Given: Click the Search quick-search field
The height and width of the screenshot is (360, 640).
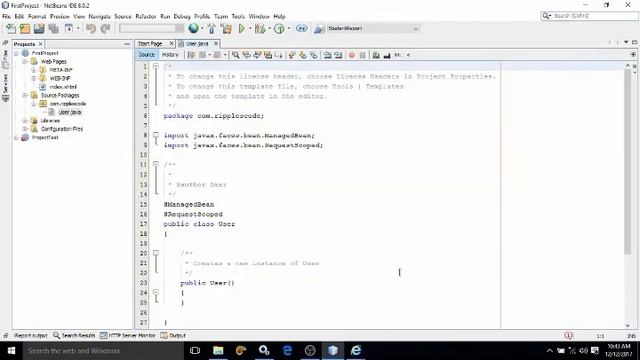Looking at the screenshot, I should pos(589,16).
